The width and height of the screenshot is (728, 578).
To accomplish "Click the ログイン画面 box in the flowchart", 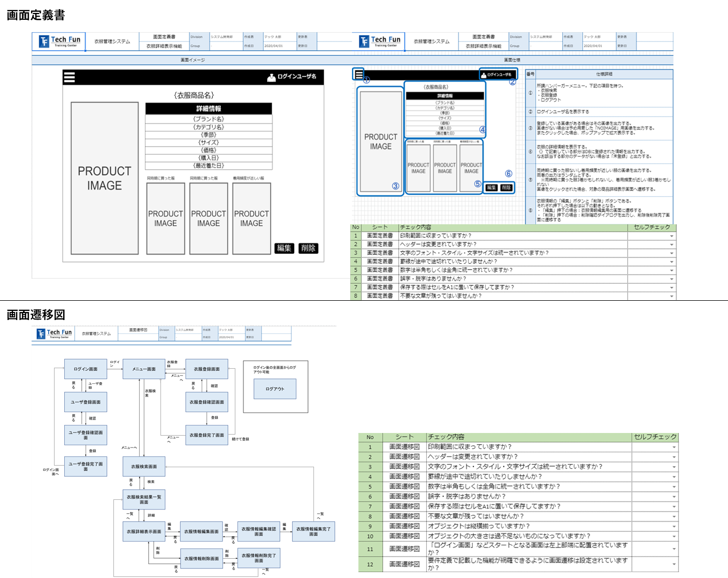I will pyautogui.click(x=86, y=369).
